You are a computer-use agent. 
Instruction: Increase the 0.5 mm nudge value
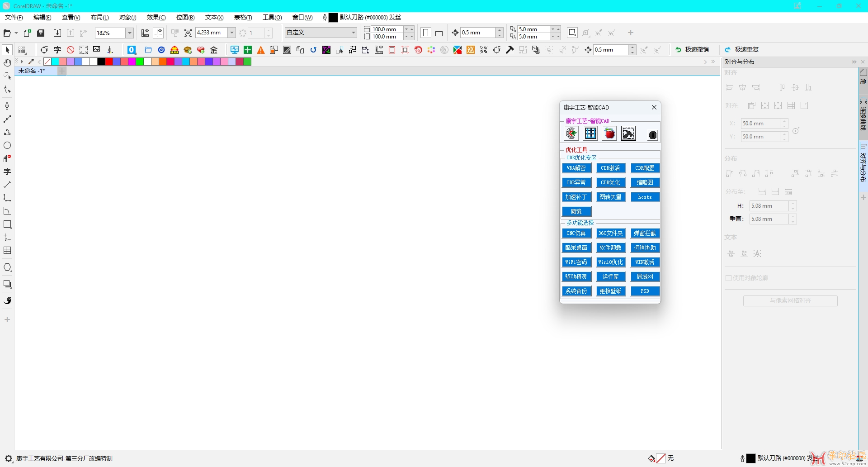tap(499, 30)
